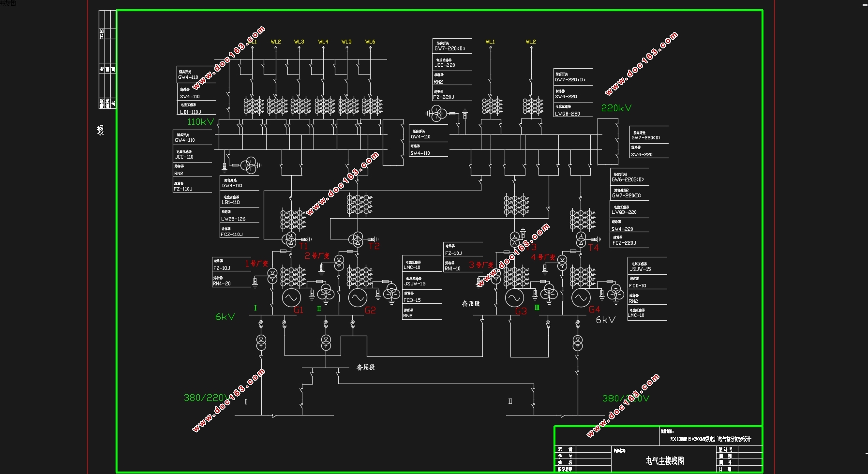Click the 备用段 label on lower bus
Image resolution: width=868 pixels, height=474 pixels.
(366, 368)
